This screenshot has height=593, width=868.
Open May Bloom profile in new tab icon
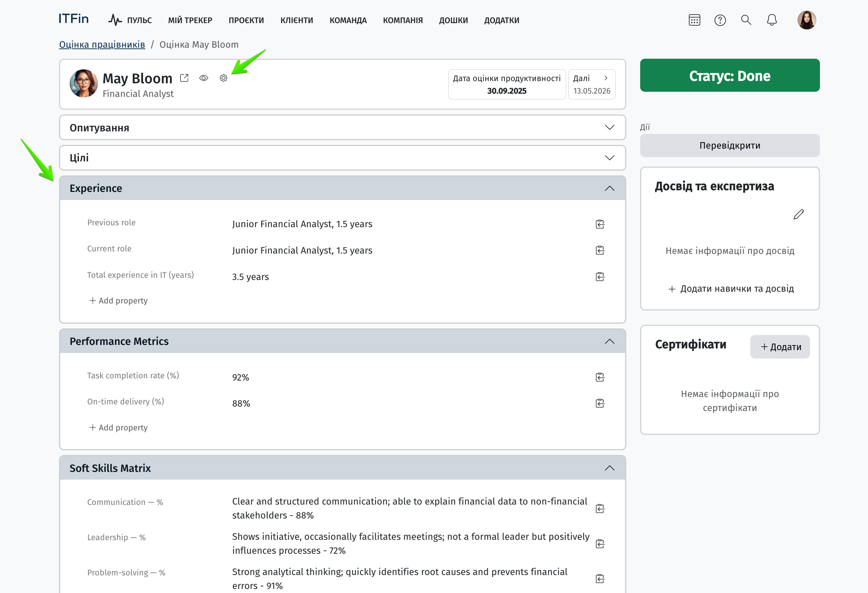click(x=184, y=78)
